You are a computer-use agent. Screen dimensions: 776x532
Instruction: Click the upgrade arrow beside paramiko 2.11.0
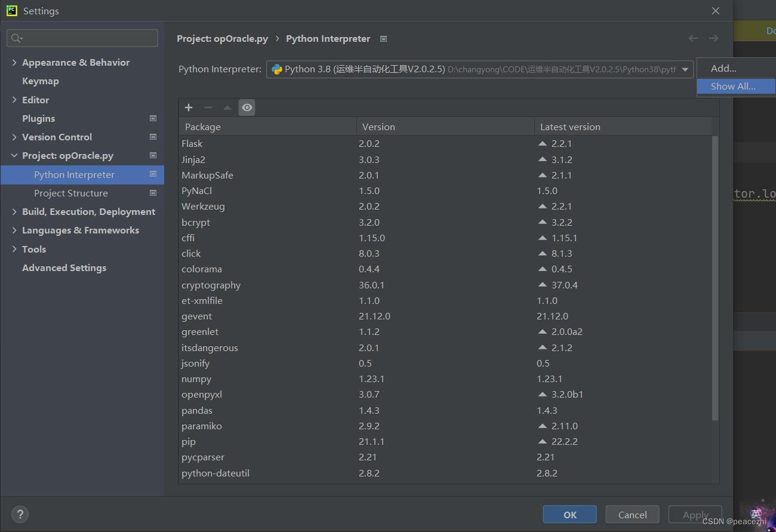point(542,426)
